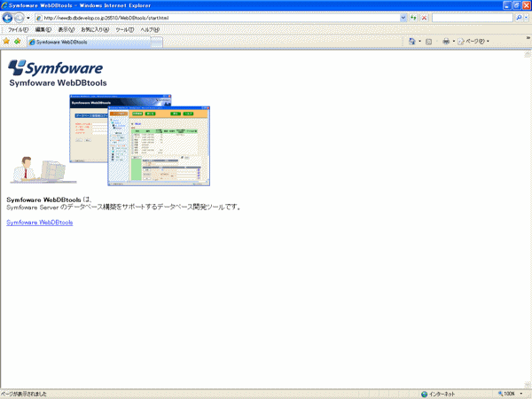Click the RSS feeds icon
The image size is (532, 399).
[x=429, y=41]
